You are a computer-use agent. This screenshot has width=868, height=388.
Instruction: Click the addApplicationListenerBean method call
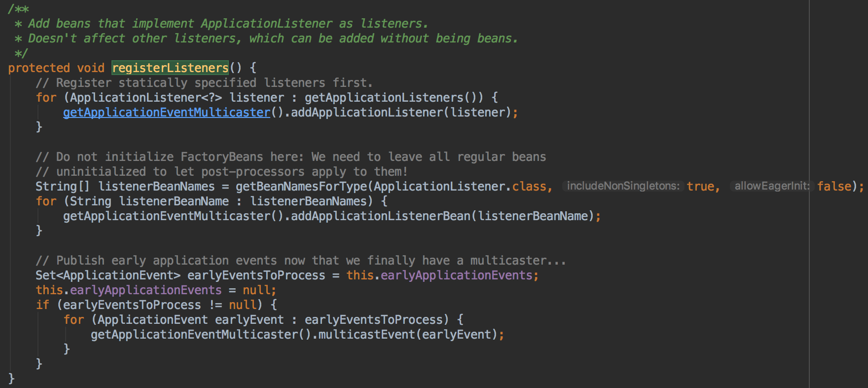pyautogui.click(x=381, y=216)
